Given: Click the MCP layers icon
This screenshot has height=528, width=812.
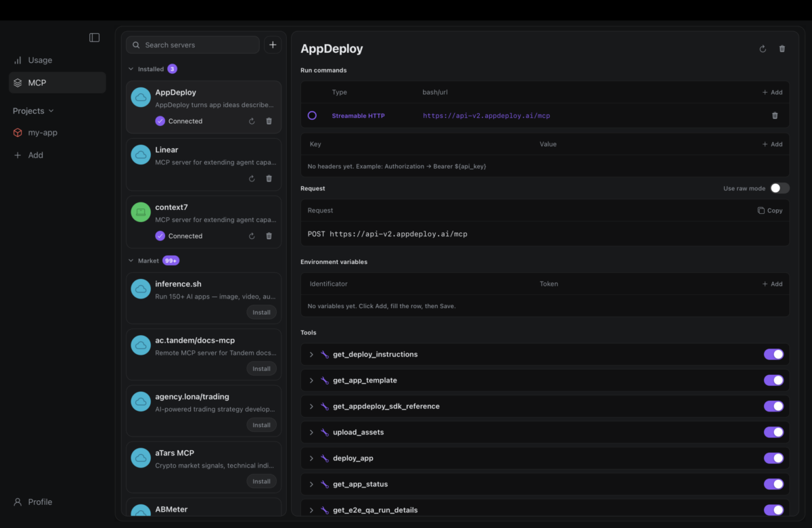Looking at the screenshot, I should coord(18,83).
